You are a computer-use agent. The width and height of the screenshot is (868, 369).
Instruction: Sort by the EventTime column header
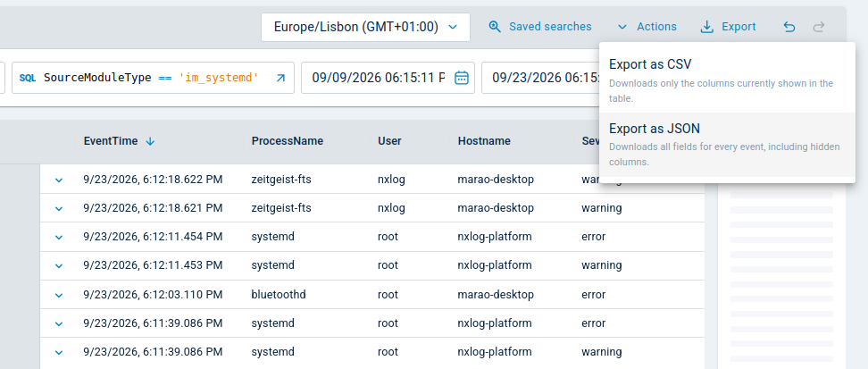111,141
